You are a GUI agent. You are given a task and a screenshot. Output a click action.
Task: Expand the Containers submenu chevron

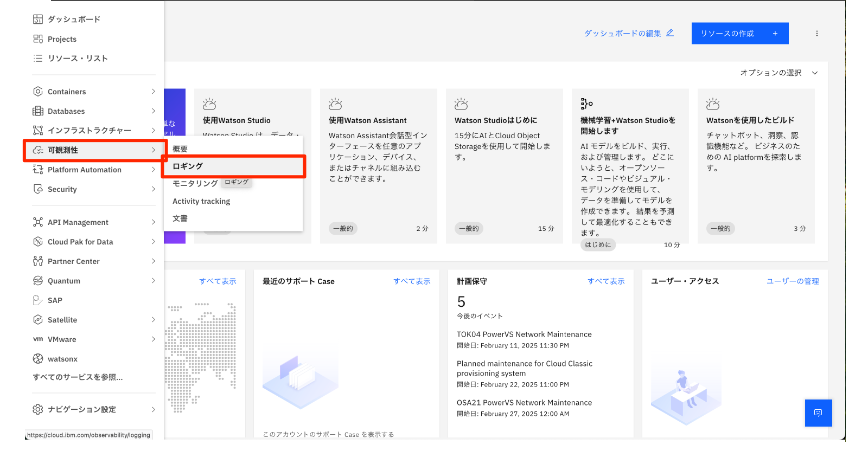154,92
